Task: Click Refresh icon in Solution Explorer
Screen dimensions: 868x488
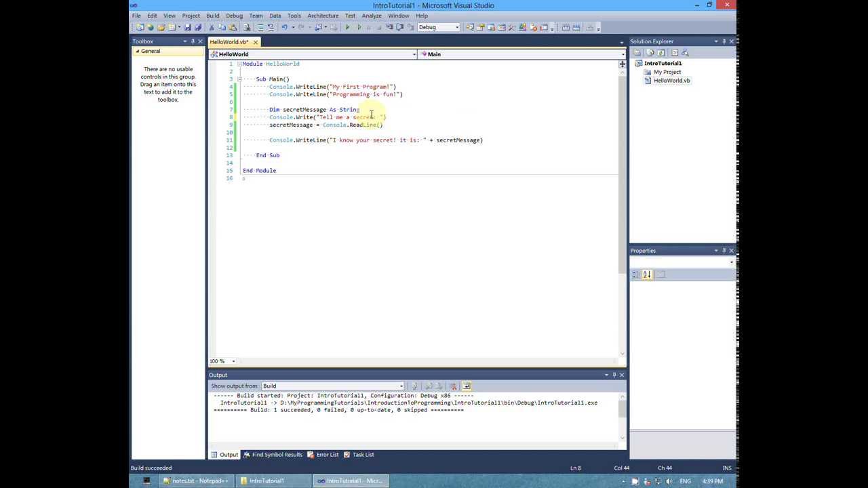Action: [660, 52]
